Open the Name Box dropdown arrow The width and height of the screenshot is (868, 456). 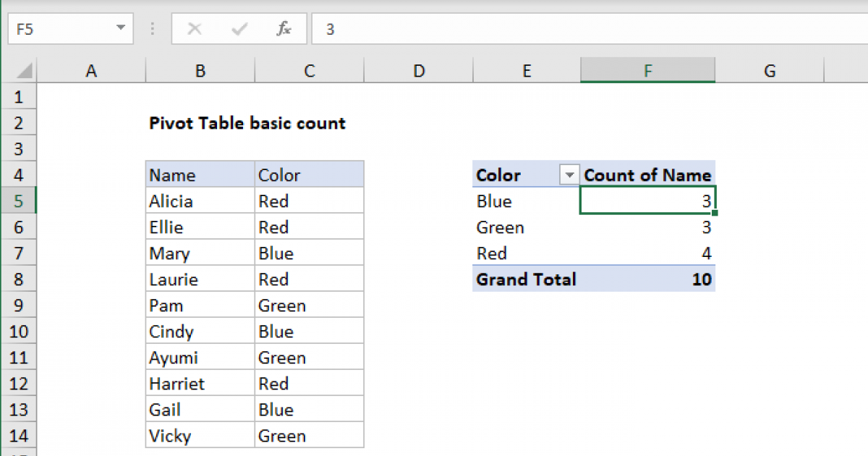pyautogui.click(x=119, y=29)
